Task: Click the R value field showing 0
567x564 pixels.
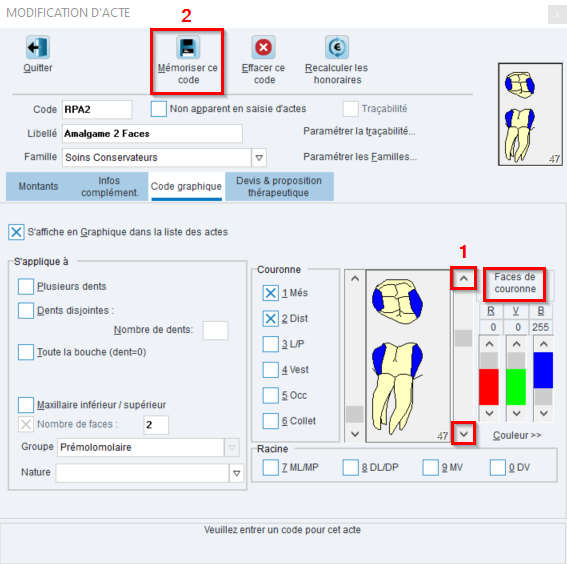Action: tap(490, 327)
